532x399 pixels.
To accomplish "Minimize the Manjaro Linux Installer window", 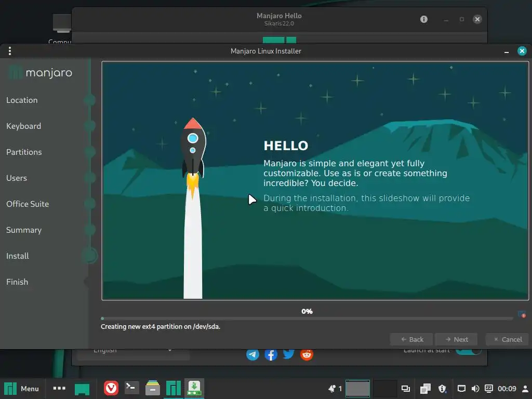I will tap(507, 51).
